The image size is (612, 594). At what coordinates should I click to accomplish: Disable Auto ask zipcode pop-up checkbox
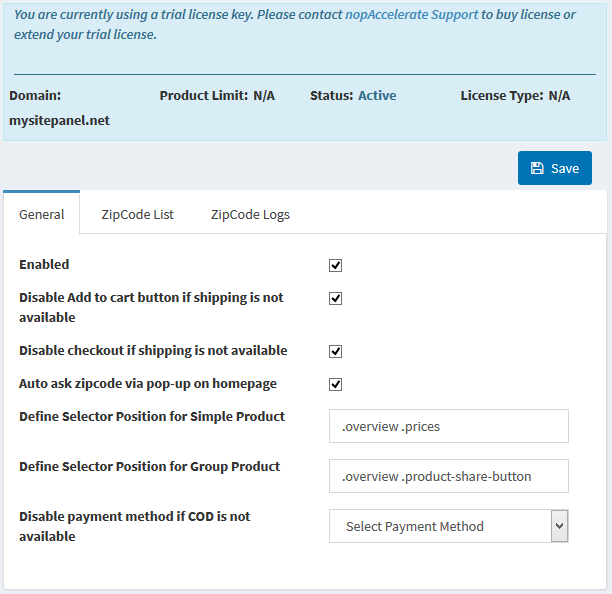(336, 384)
